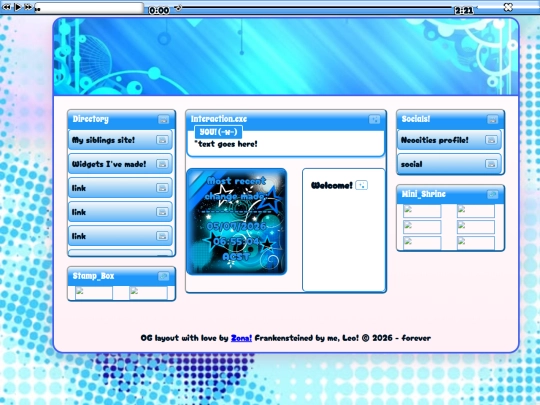Click the Interaction.exe window title
540x405 pixels.
(219, 119)
